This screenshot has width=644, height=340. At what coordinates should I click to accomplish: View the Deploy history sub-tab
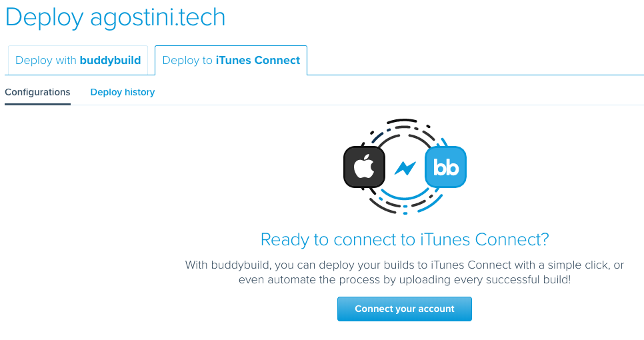coord(123,92)
